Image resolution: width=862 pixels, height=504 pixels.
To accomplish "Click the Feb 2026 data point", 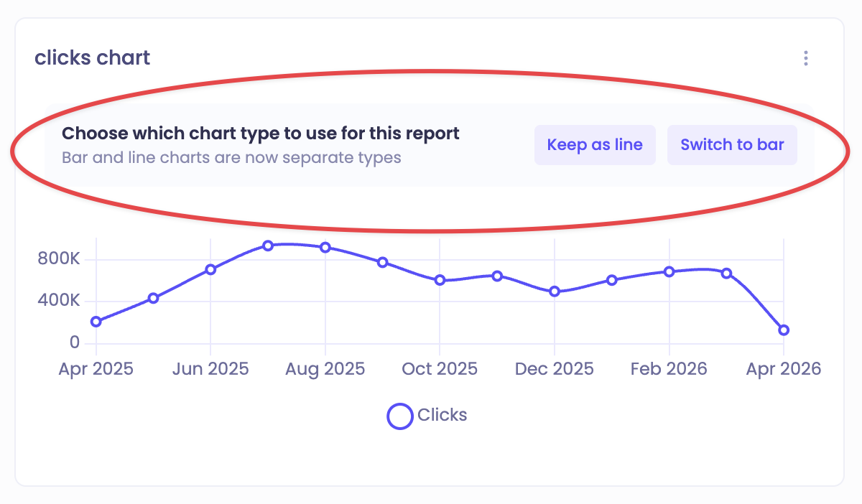I will (669, 271).
